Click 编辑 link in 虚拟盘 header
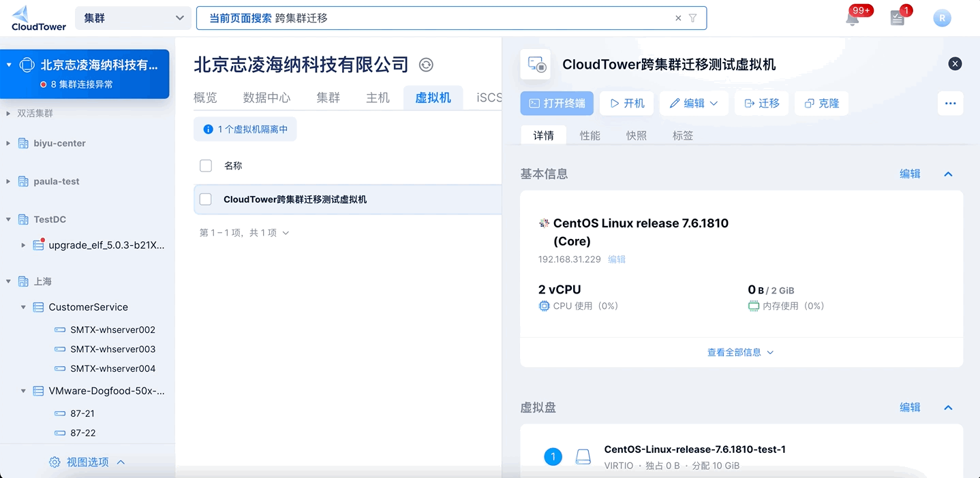The width and height of the screenshot is (980, 478). click(910, 408)
